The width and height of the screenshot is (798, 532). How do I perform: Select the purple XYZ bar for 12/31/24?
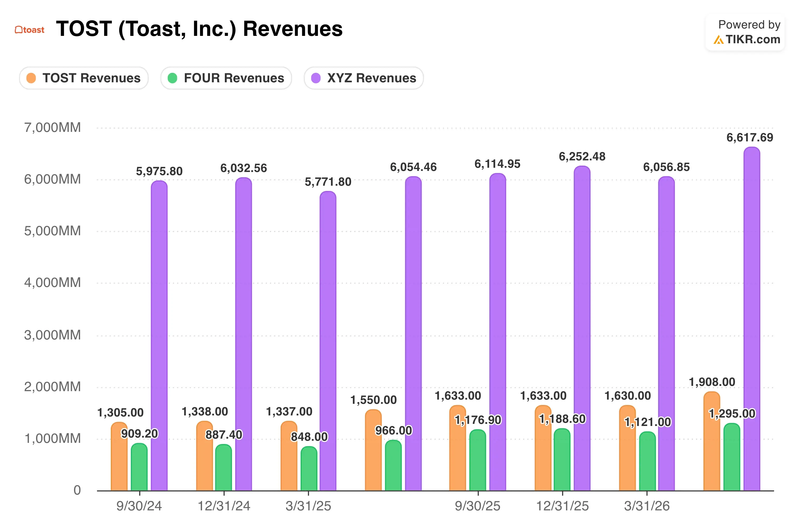tap(243, 334)
